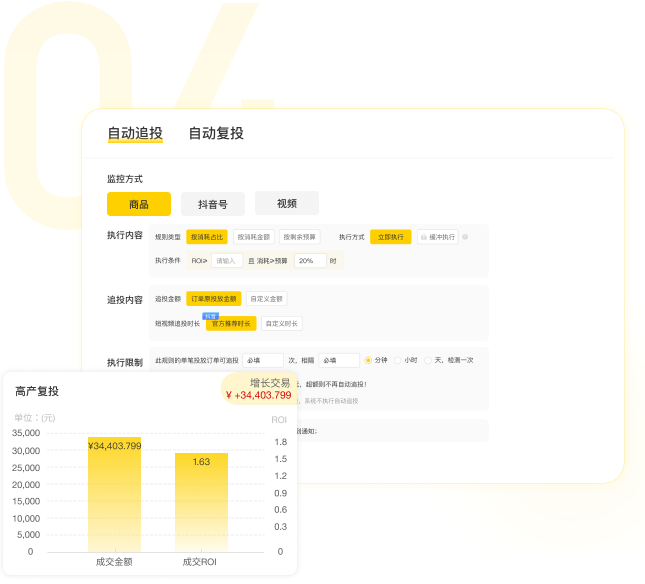645x584 pixels.
Task: Select 缓冲执行 execution method
Action: [438, 237]
